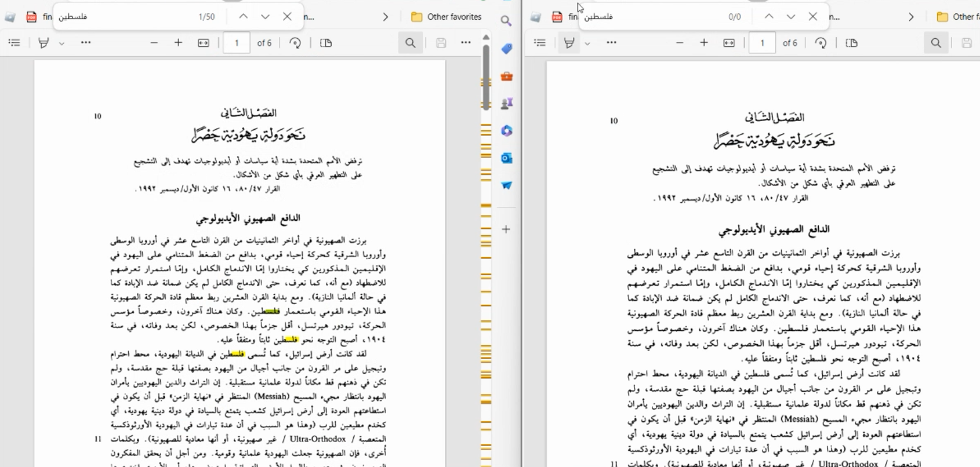Click page number field in left viewer

coord(237,43)
